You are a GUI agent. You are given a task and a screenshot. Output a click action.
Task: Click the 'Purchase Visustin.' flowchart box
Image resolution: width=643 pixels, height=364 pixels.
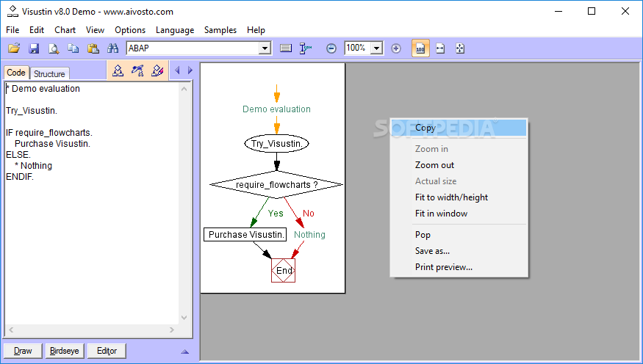[x=245, y=235]
